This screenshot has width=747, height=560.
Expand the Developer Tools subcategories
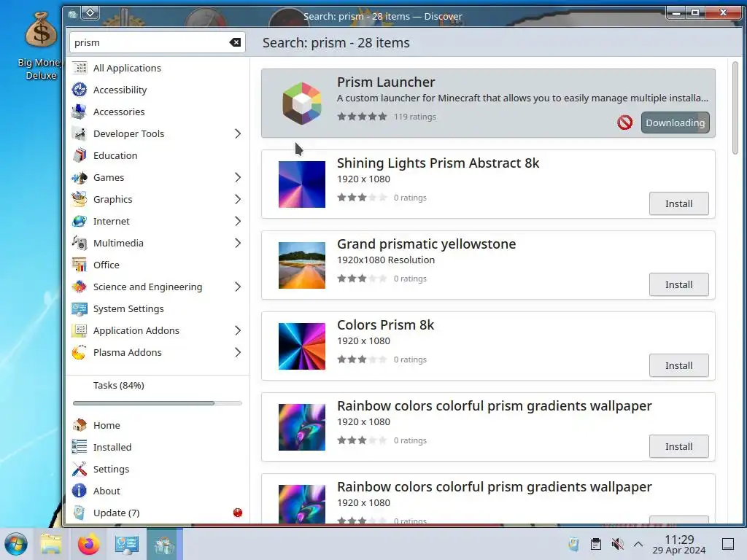pos(238,134)
